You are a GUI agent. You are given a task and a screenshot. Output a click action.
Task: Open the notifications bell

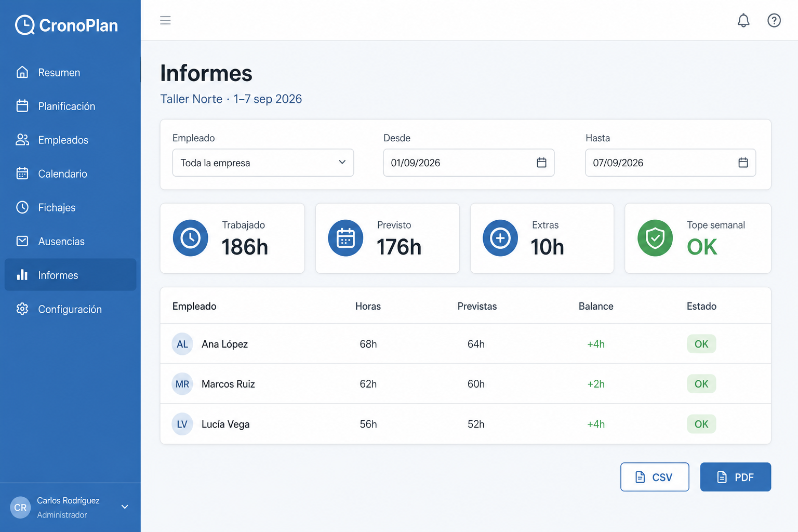click(x=743, y=20)
